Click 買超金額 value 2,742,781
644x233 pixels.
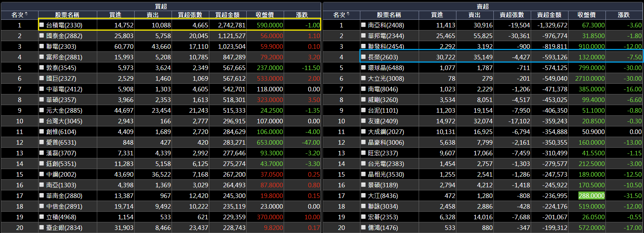click(232, 25)
